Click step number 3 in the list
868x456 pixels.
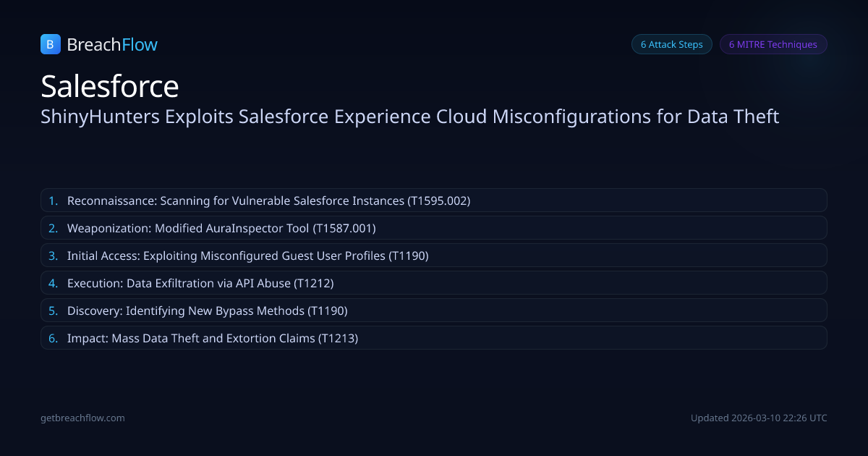(53, 256)
